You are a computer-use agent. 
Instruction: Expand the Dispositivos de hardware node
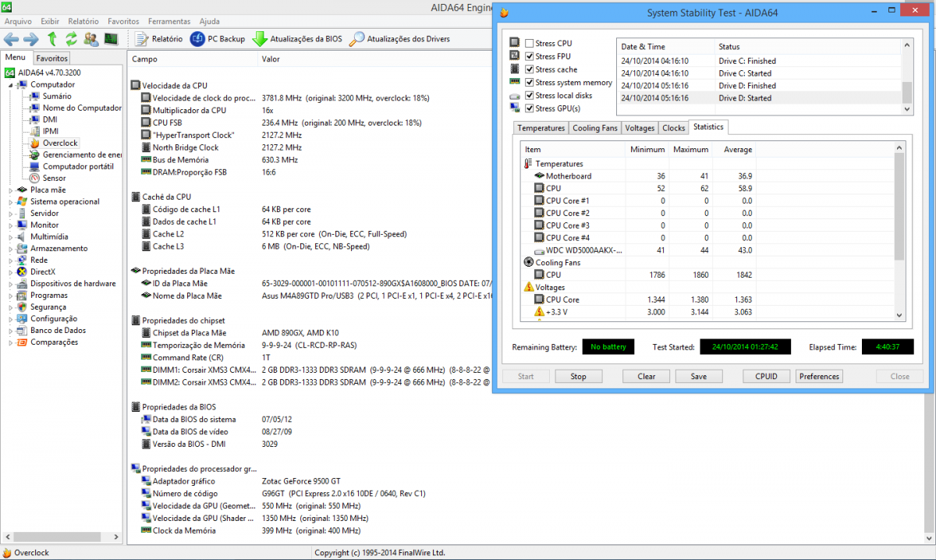(11, 283)
